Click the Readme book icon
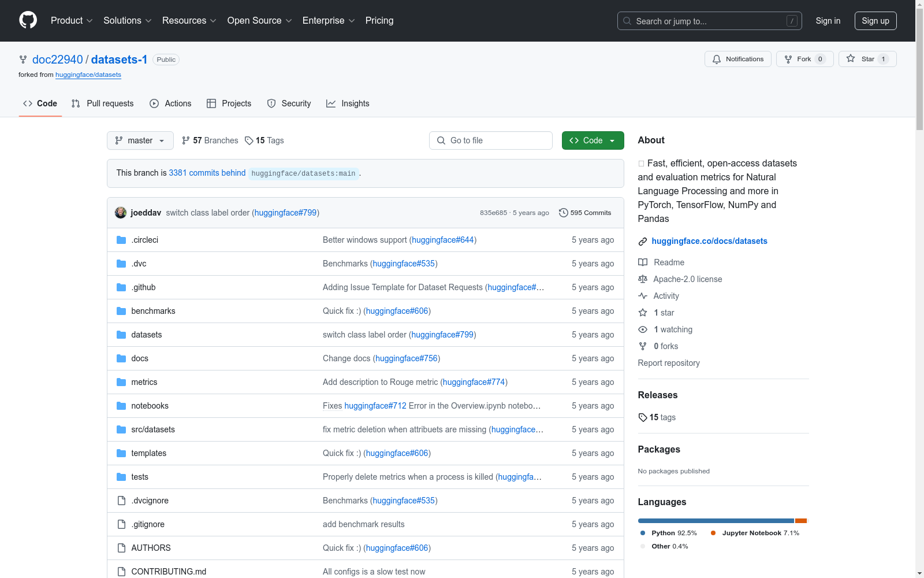Image resolution: width=924 pixels, height=578 pixels. pyautogui.click(x=643, y=262)
